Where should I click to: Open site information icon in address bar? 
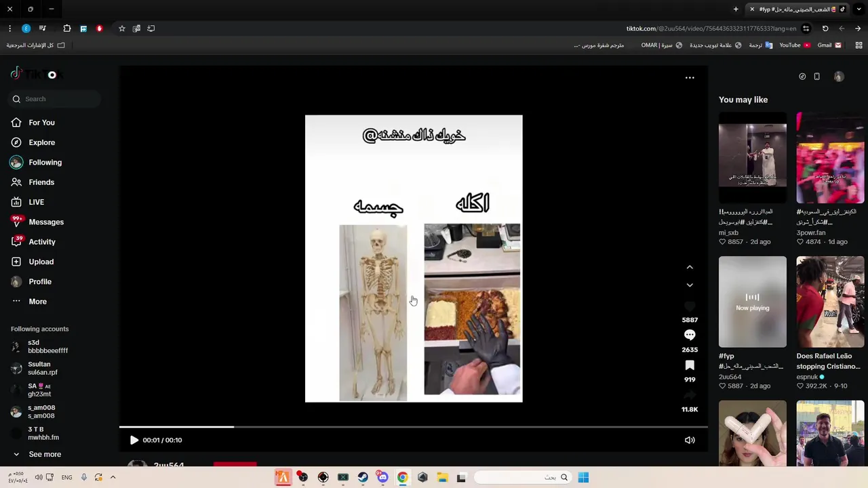[806, 28]
